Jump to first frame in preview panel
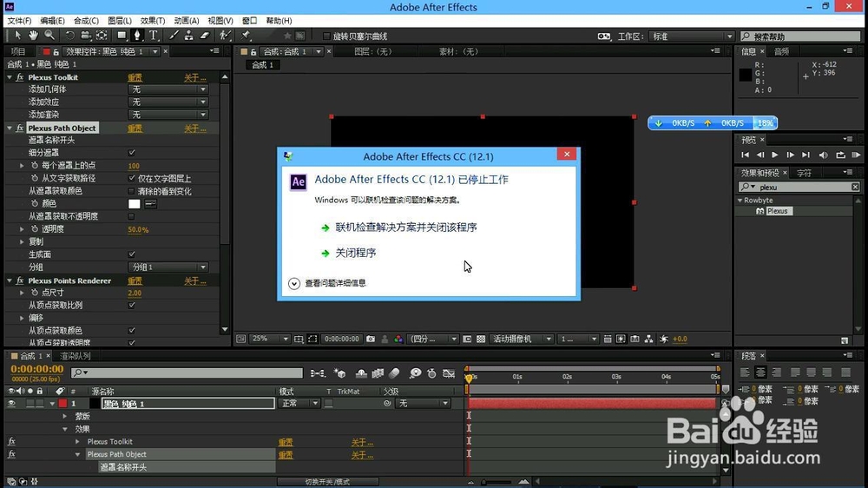Image resolution: width=868 pixels, height=488 pixels. (745, 155)
